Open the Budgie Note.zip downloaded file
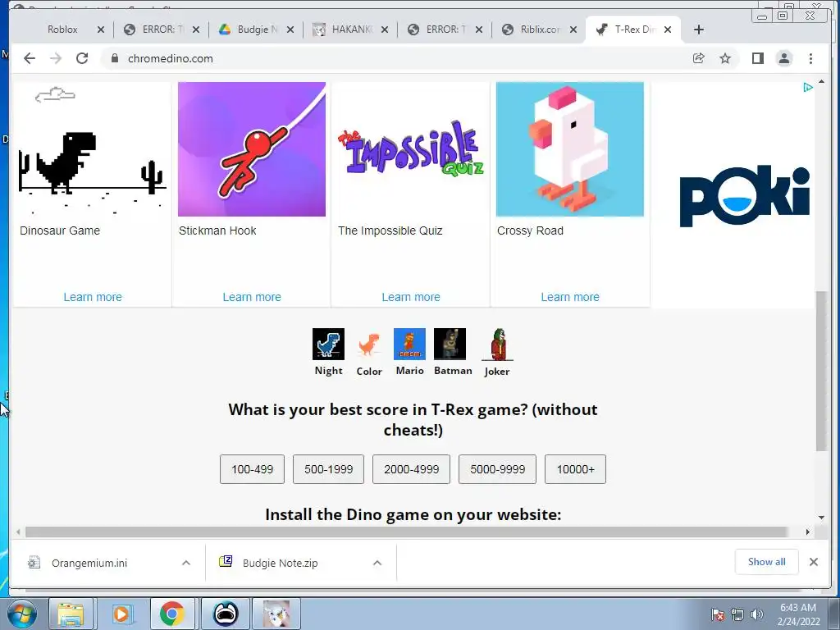The height and width of the screenshot is (630, 840). pyautogui.click(x=281, y=563)
